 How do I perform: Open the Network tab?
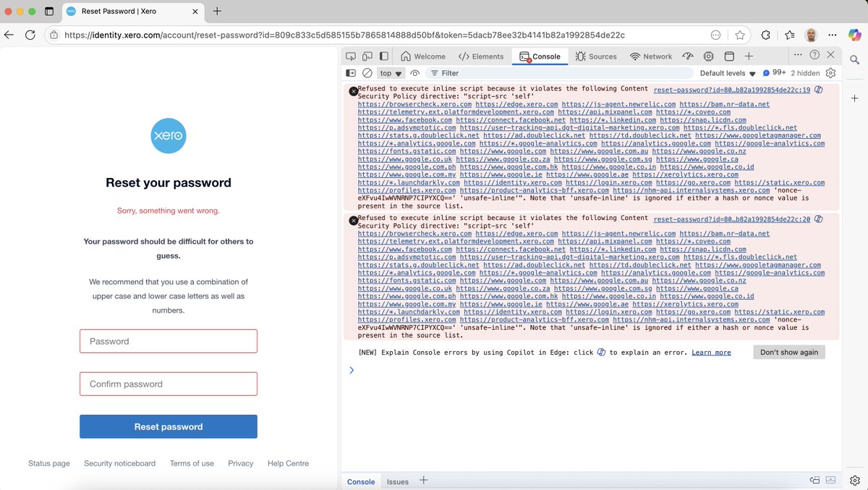tap(650, 56)
